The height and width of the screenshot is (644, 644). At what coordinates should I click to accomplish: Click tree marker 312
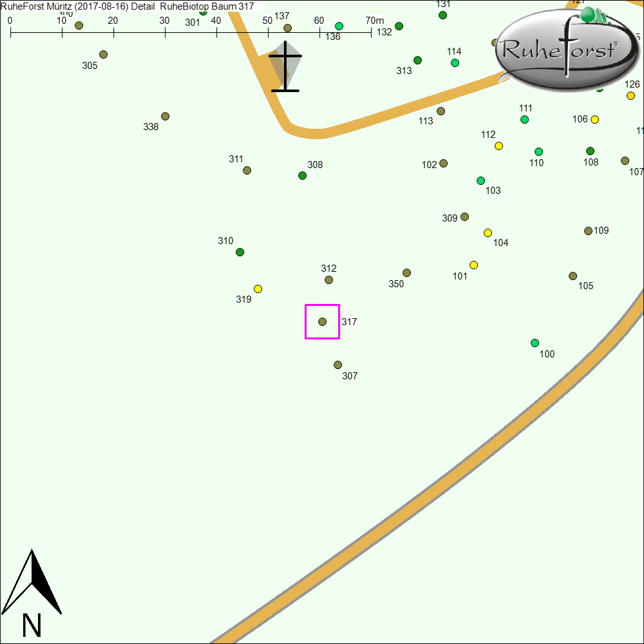(329, 279)
